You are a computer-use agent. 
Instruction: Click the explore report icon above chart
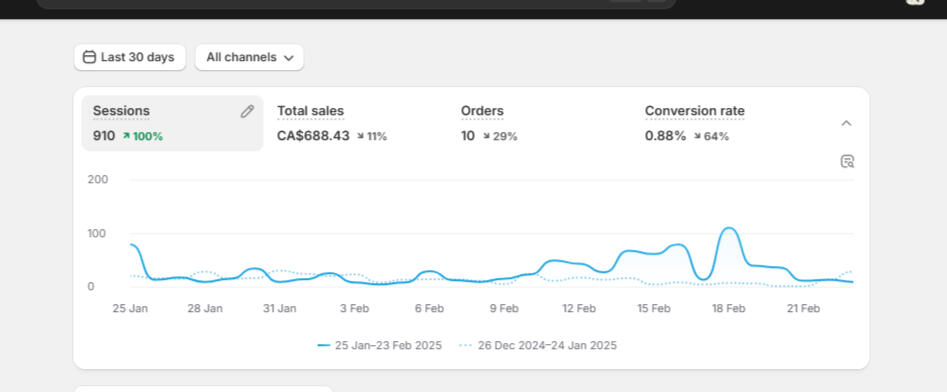(847, 161)
